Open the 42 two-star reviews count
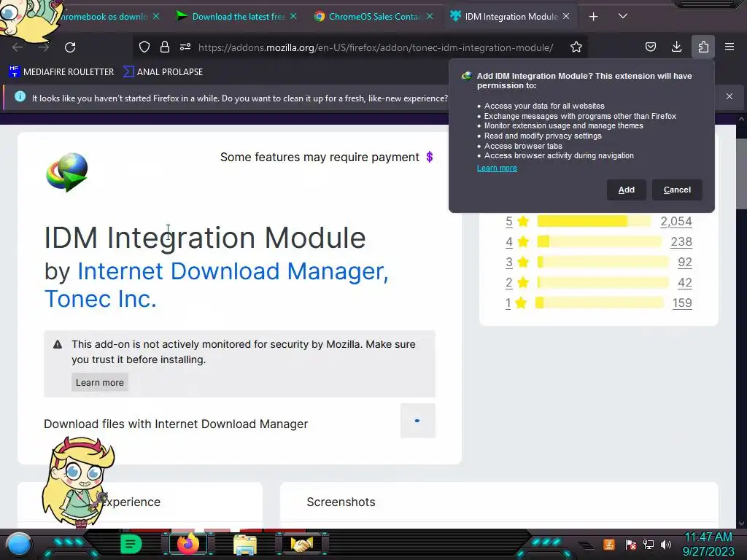 (x=684, y=283)
